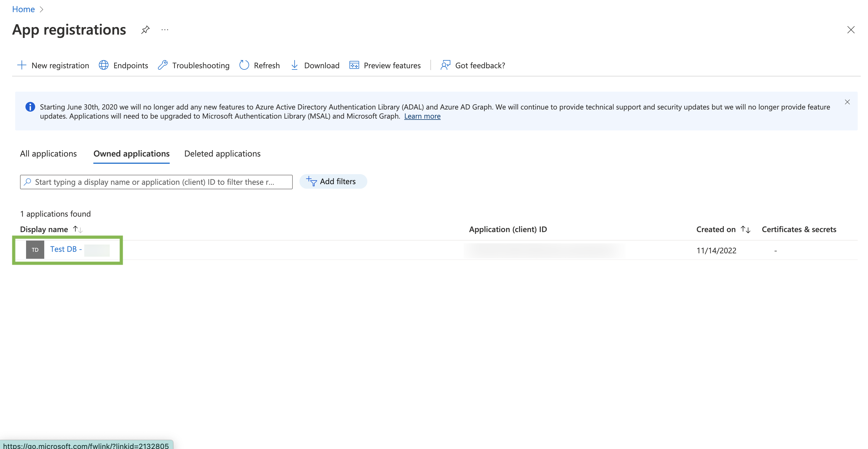Viewport: 868px width, 449px height.
Task: Click the search magnifier icon
Action: coord(28,182)
